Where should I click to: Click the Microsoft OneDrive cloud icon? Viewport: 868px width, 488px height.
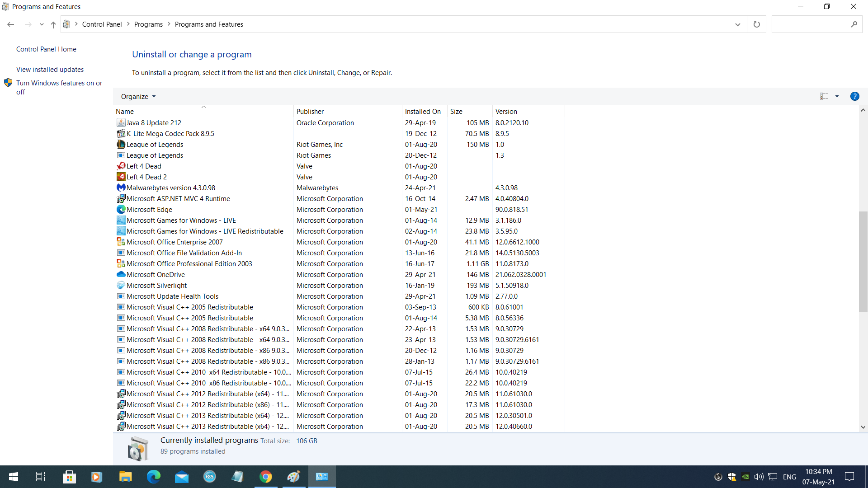tap(121, 274)
